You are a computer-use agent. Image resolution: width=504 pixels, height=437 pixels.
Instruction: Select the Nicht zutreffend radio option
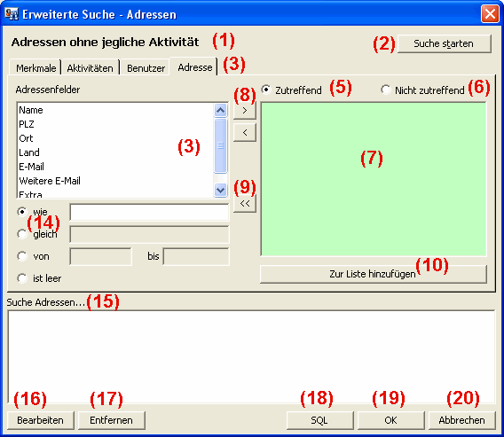[x=385, y=90]
